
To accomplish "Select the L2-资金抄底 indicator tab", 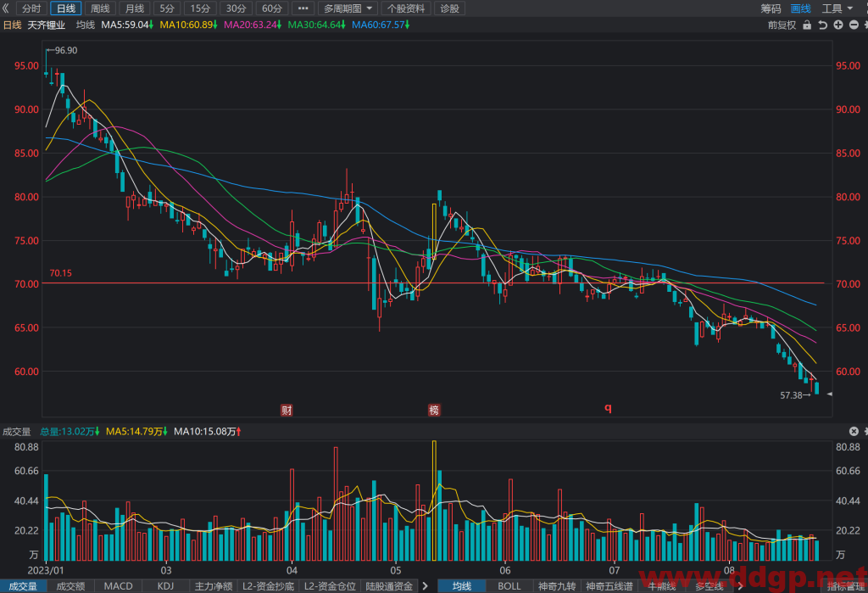I will coord(268,586).
